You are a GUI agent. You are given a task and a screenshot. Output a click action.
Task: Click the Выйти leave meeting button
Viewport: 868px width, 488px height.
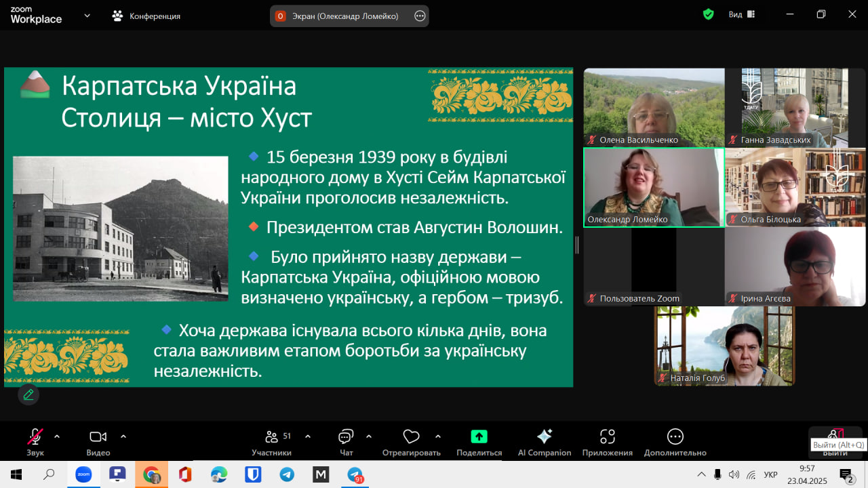tap(835, 441)
